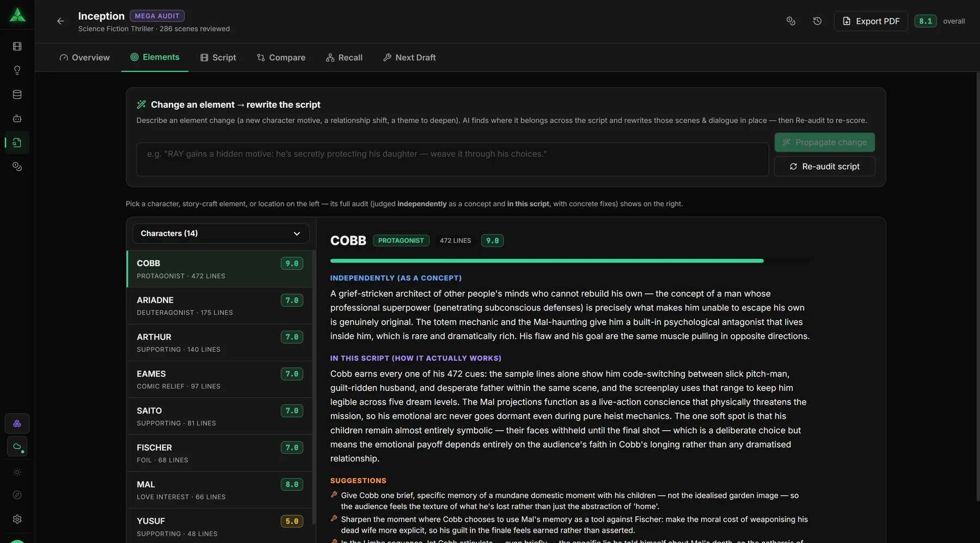Click the Re-audit script button
The image size is (980, 543).
tap(825, 166)
